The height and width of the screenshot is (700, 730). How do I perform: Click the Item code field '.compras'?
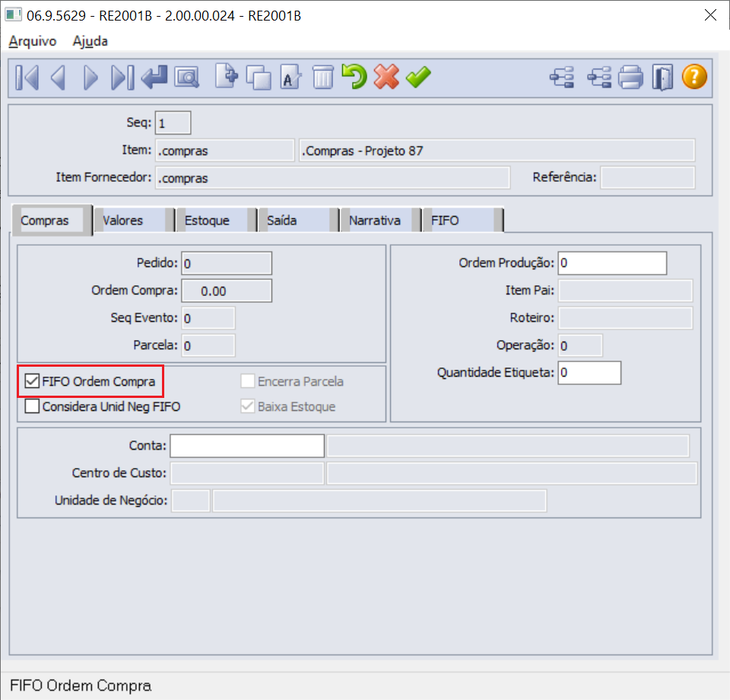click(x=225, y=151)
